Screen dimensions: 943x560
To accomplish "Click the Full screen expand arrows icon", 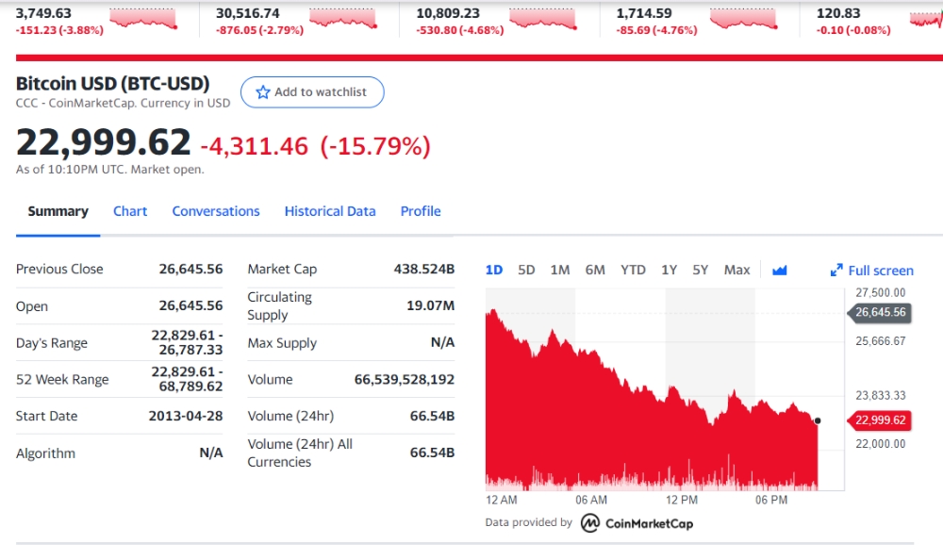I will coord(835,271).
